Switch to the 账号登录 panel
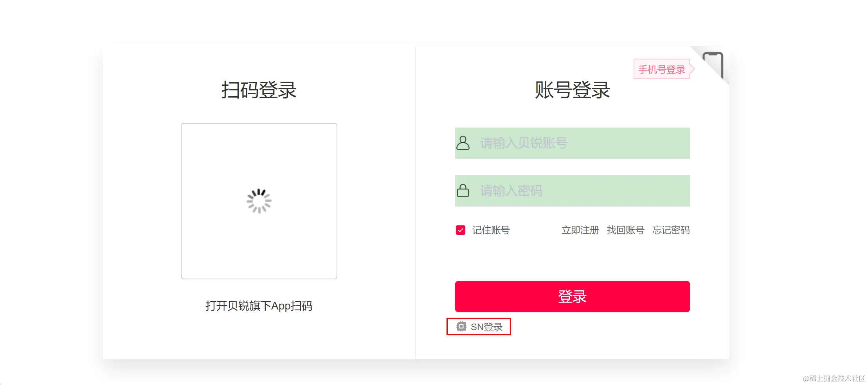 click(x=572, y=90)
